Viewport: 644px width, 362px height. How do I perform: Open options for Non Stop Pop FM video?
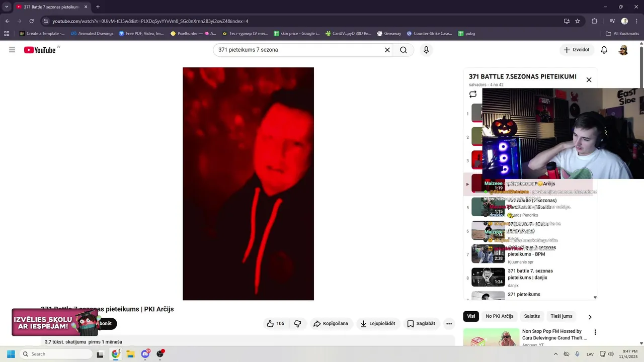point(595,332)
